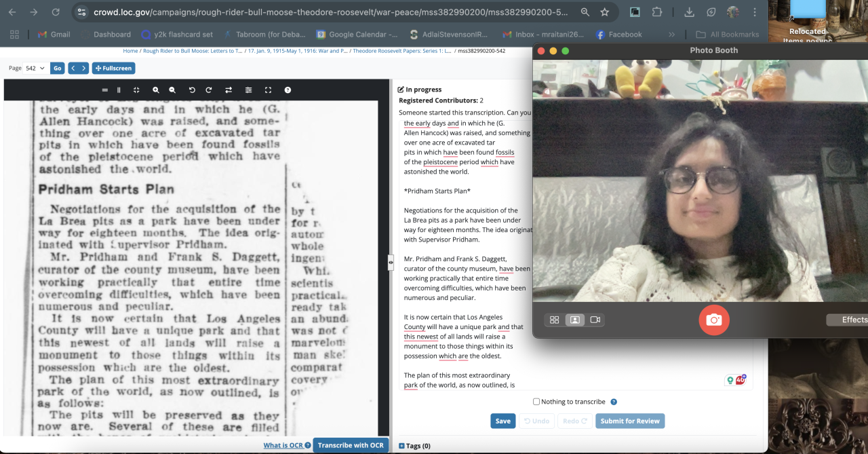Check the Nothing to transcribe box

click(x=536, y=402)
